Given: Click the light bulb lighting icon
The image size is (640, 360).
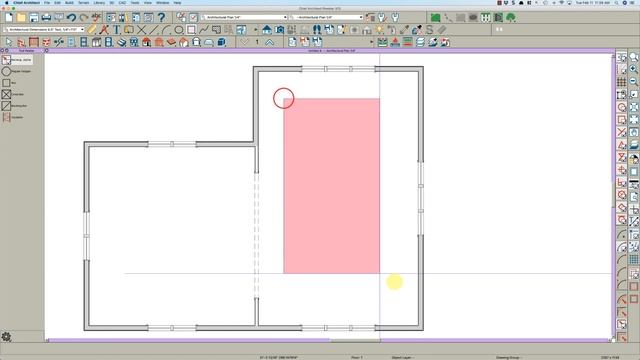Looking at the screenshot, I should pyautogui.click(x=380, y=30).
